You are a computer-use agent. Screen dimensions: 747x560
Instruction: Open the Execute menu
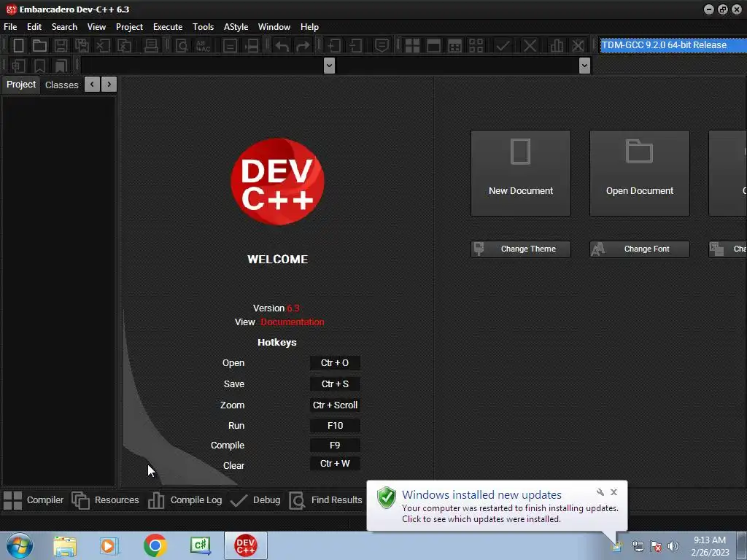point(168,27)
